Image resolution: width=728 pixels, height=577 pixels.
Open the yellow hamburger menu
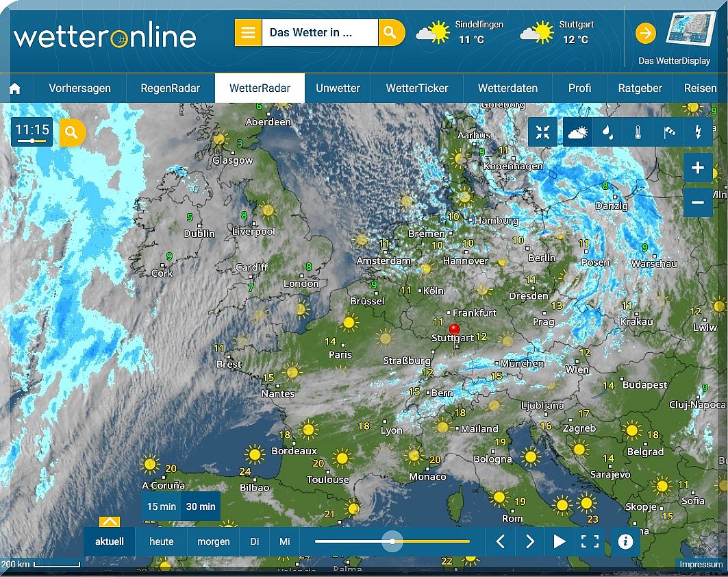(248, 32)
